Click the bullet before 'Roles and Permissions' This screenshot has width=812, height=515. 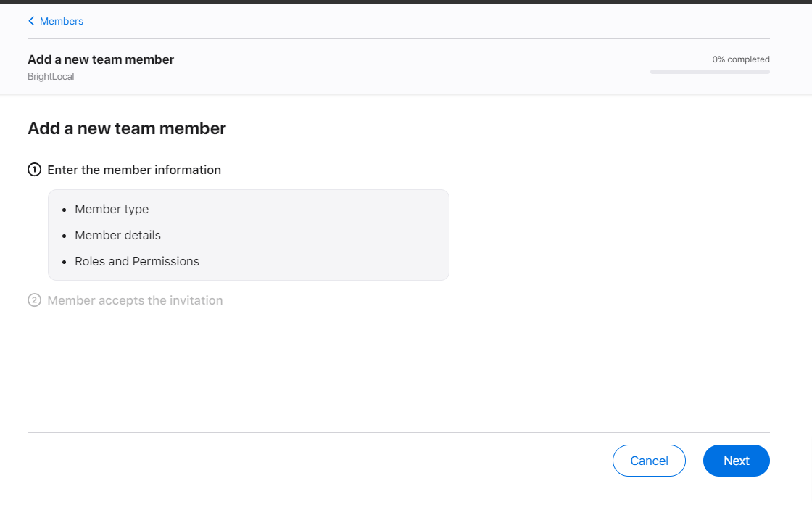coord(65,262)
